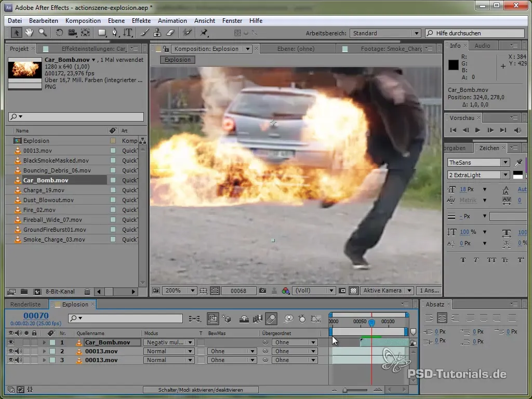Mute audio in the Vorschau panel
Image resolution: width=532 pixels, height=399 pixels.
(517, 130)
